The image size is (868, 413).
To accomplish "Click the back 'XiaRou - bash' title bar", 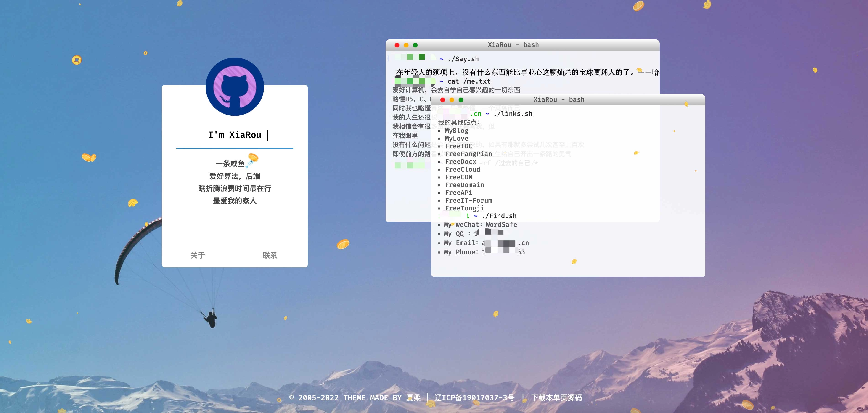I will pyautogui.click(x=522, y=45).
